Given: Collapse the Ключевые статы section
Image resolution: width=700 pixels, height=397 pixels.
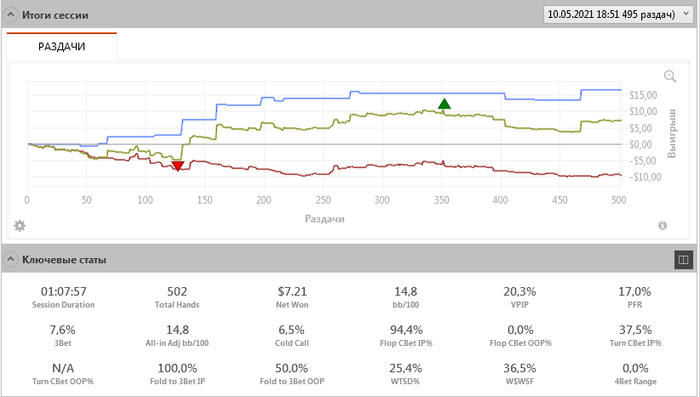Looking at the screenshot, I should click(x=10, y=259).
